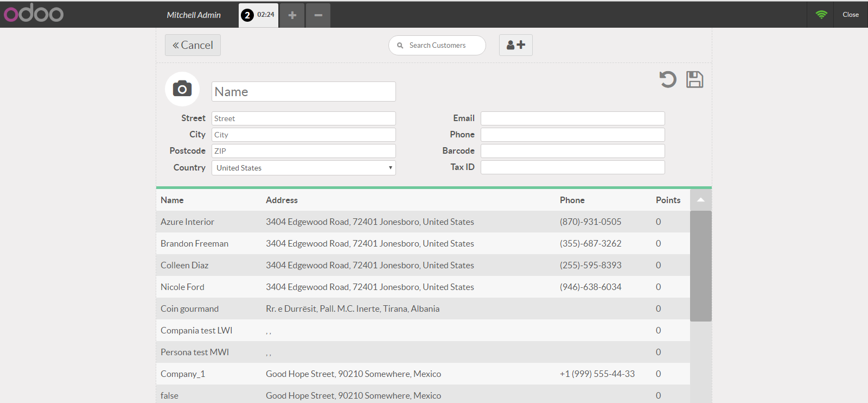Image resolution: width=868 pixels, height=403 pixels.
Task: Click the undo changes arrow icon
Action: pos(668,80)
